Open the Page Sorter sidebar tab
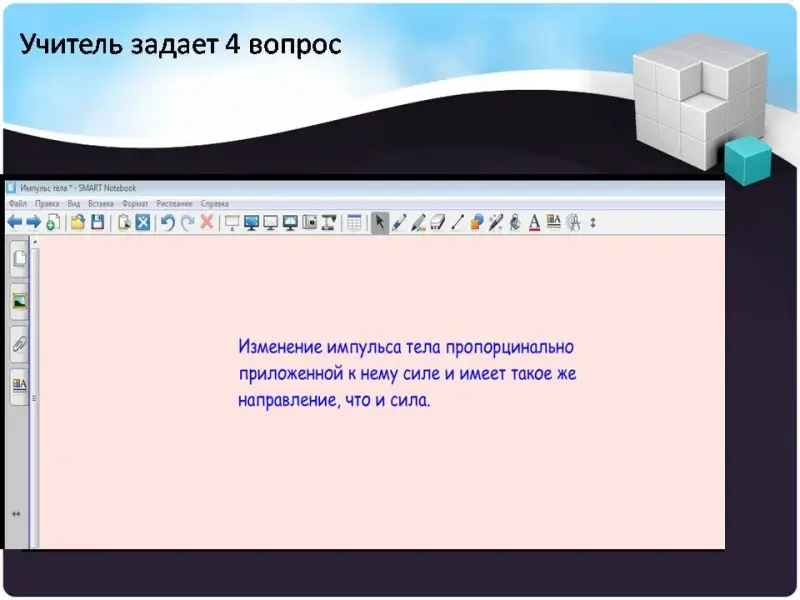800x600 pixels. click(19, 261)
